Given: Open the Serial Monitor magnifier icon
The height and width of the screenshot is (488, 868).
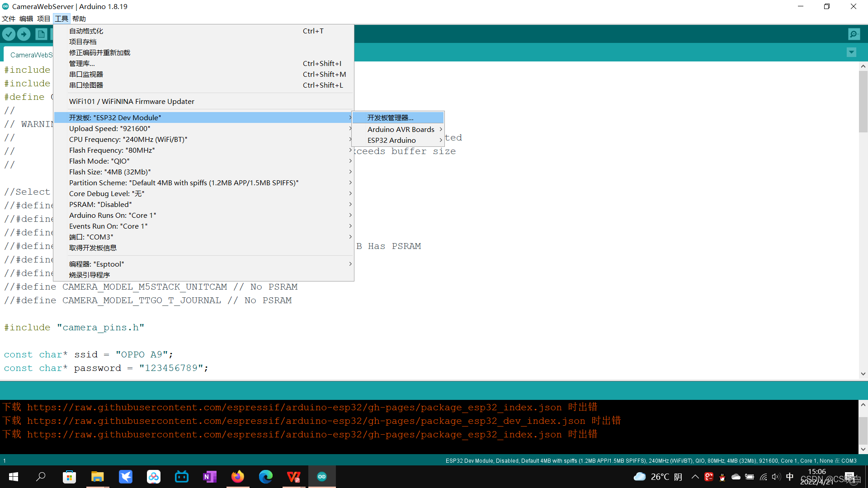Looking at the screenshot, I should point(854,34).
